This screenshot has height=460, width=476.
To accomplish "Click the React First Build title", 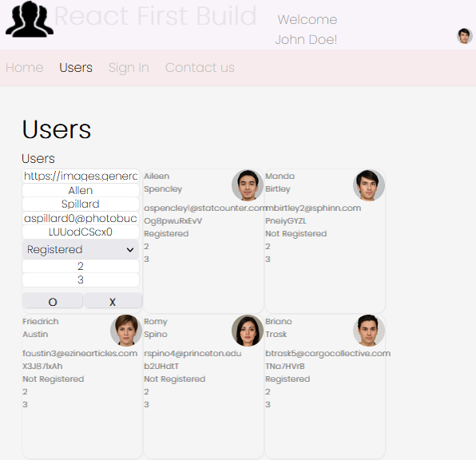I will [155, 16].
